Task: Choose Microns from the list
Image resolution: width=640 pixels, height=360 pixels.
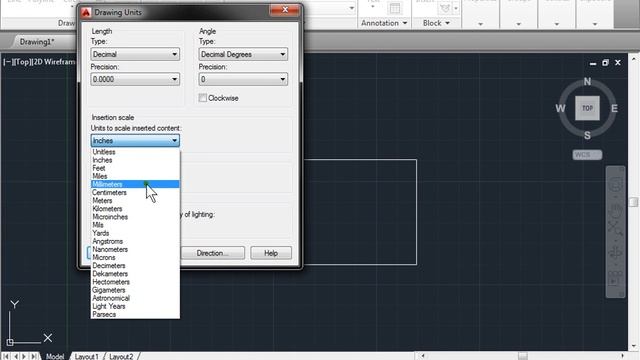Action: 135,258
